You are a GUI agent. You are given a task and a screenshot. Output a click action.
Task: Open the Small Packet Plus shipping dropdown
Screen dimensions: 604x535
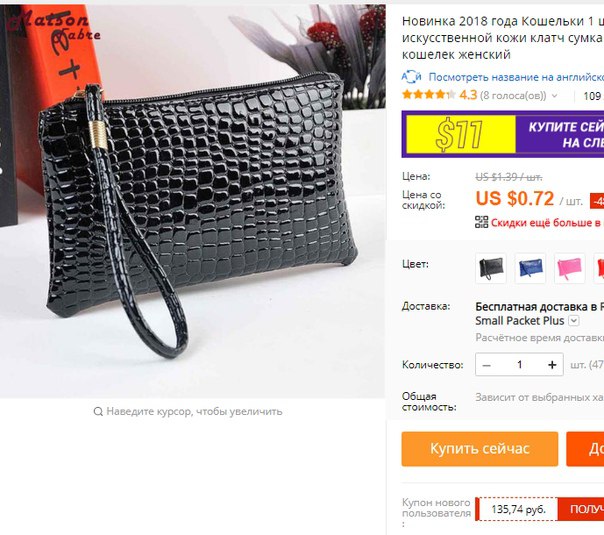(x=574, y=320)
